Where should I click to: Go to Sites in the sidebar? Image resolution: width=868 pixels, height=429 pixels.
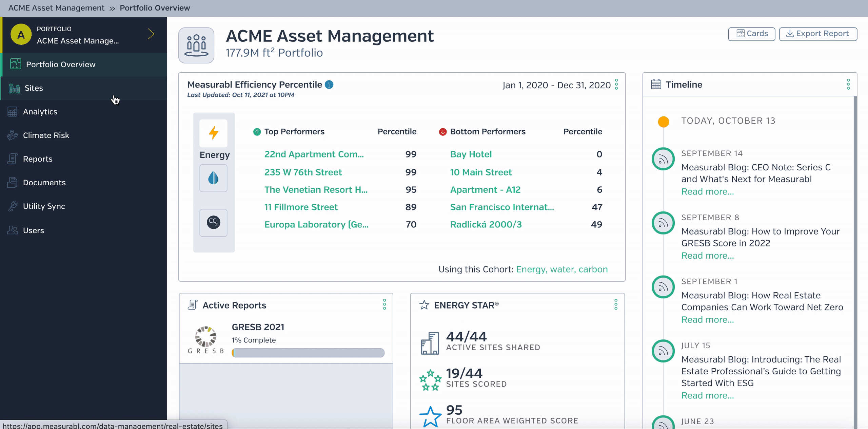tap(84, 88)
